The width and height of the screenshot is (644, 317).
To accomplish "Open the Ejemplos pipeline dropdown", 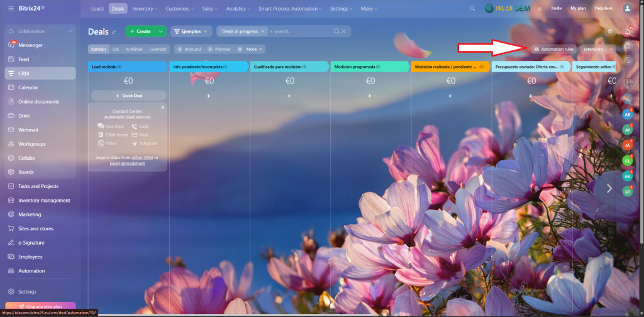I will point(191,31).
